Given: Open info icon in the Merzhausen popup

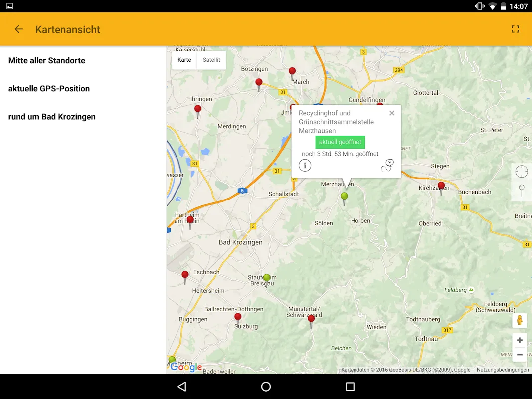Looking at the screenshot, I should click(x=305, y=166).
